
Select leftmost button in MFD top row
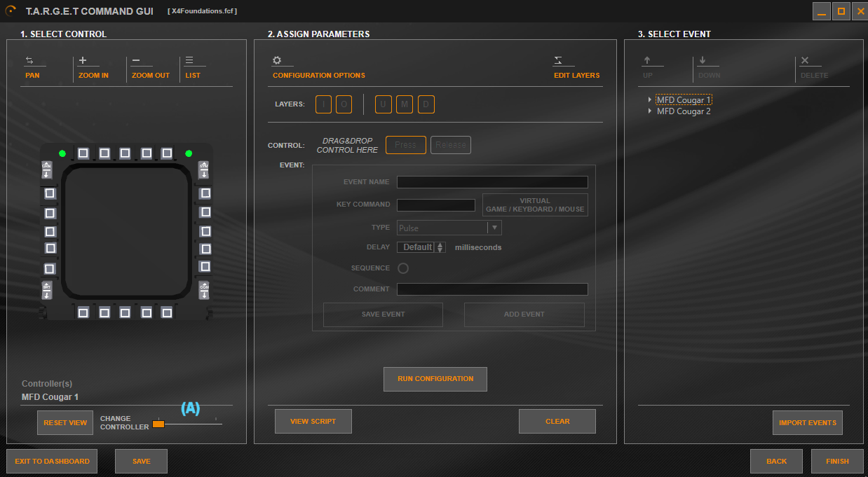[x=83, y=153]
